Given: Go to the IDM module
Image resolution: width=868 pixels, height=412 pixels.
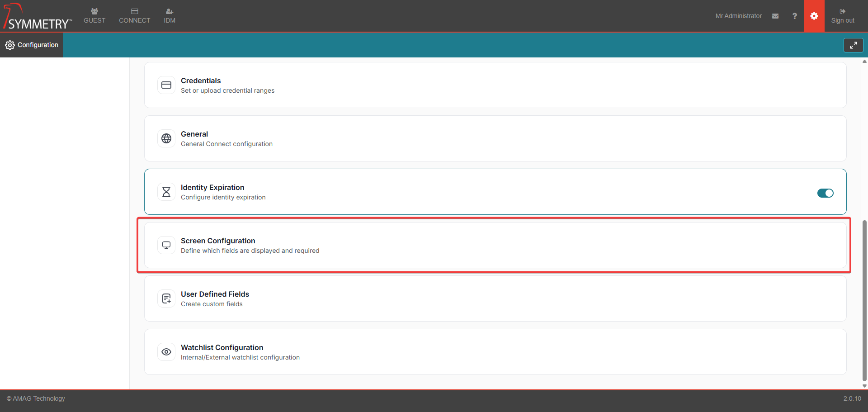Looking at the screenshot, I should tap(170, 16).
